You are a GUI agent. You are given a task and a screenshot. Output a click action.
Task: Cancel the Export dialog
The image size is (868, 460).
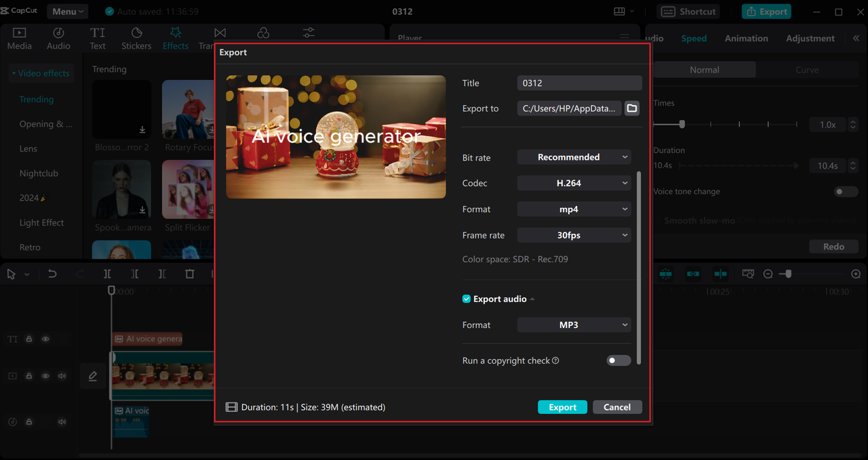click(x=617, y=407)
